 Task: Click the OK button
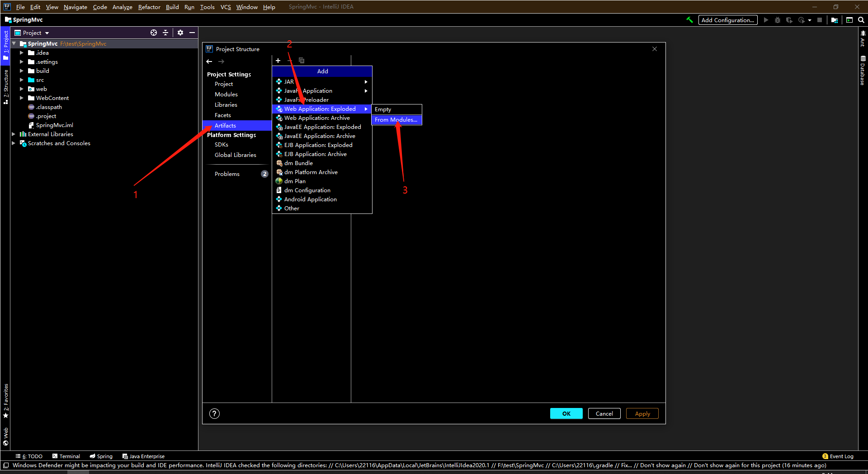coord(566,413)
